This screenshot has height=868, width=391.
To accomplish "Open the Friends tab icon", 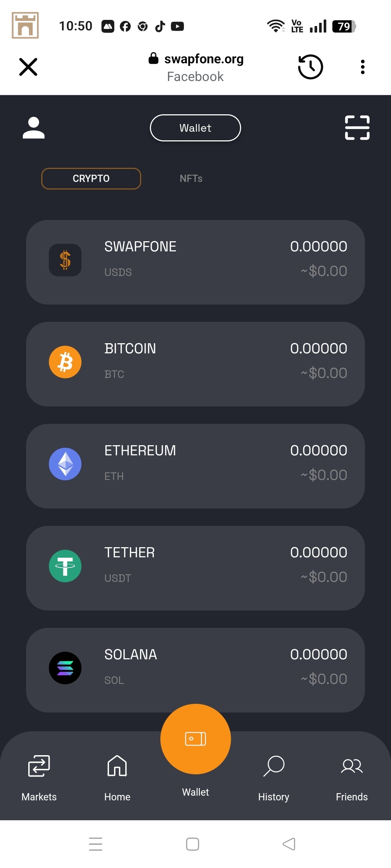I will pyautogui.click(x=352, y=766).
